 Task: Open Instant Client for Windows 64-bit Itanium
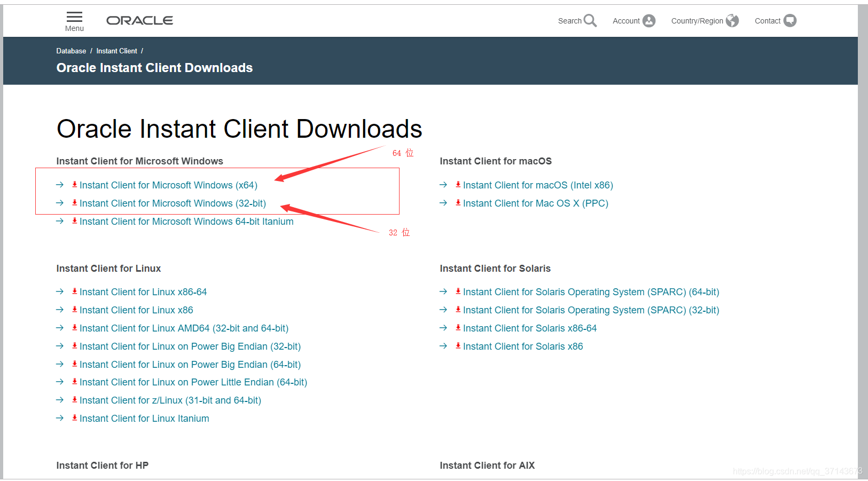[x=186, y=222]
